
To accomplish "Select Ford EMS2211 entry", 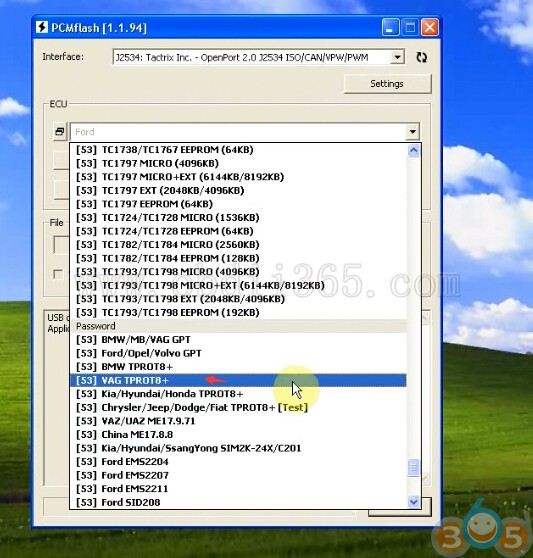I will (238, 489).
